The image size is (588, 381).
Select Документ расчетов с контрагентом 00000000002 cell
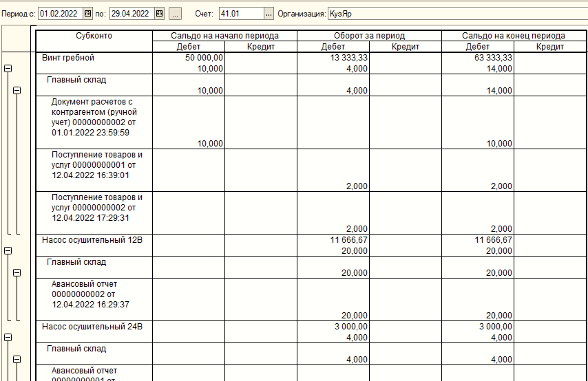click(x=94, y=122)
